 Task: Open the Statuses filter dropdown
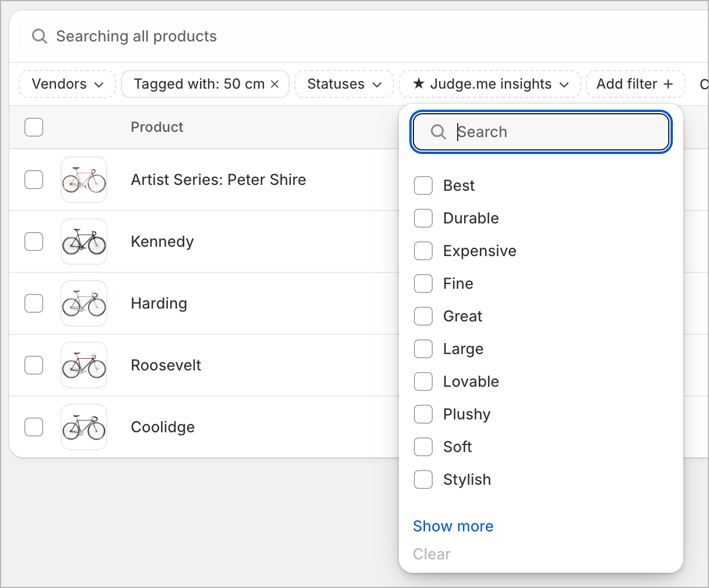(344, 84)
